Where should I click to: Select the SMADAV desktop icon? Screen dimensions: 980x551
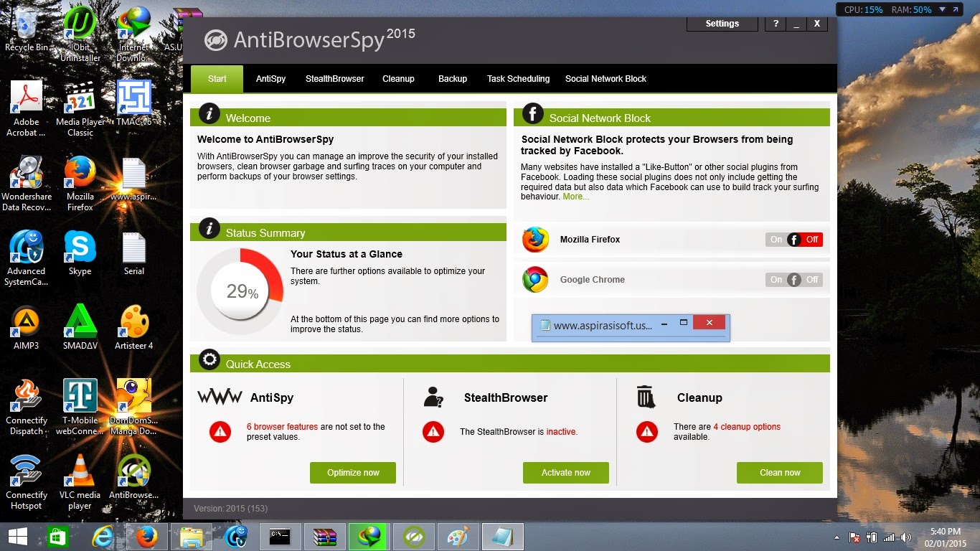tap(80, 327)
